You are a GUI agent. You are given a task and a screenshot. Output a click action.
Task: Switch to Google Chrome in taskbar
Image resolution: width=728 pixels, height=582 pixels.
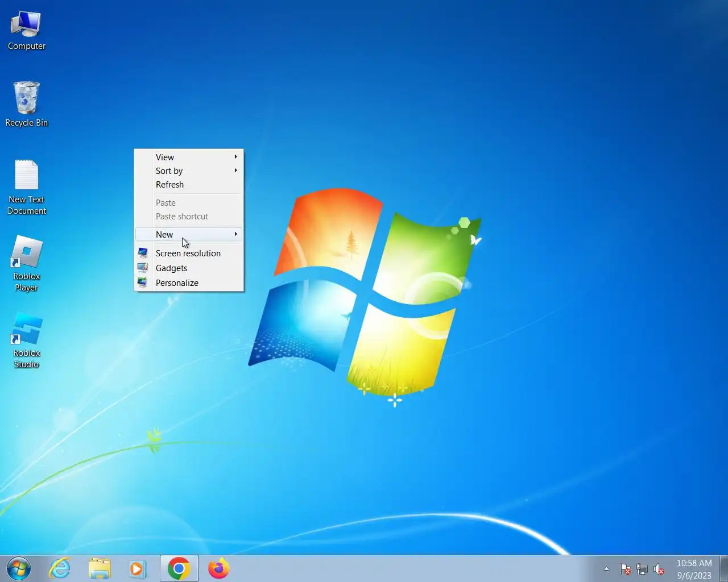click(179, 568)
